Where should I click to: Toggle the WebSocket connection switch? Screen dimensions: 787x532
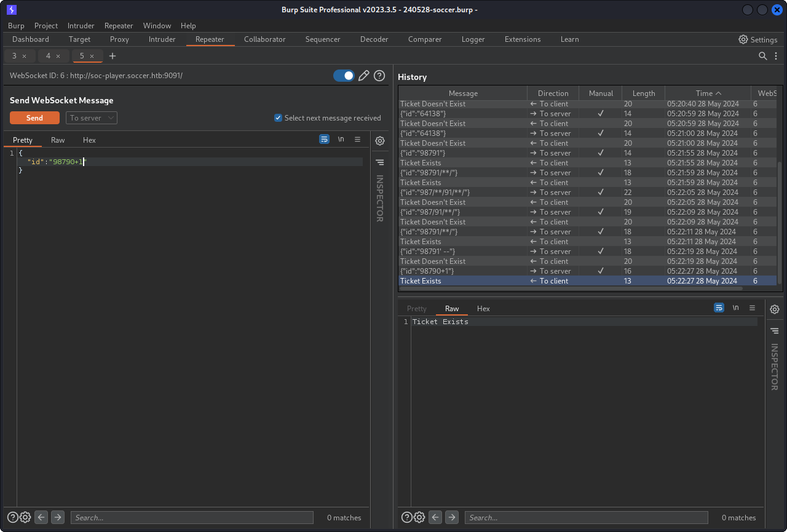pos(344,76)
